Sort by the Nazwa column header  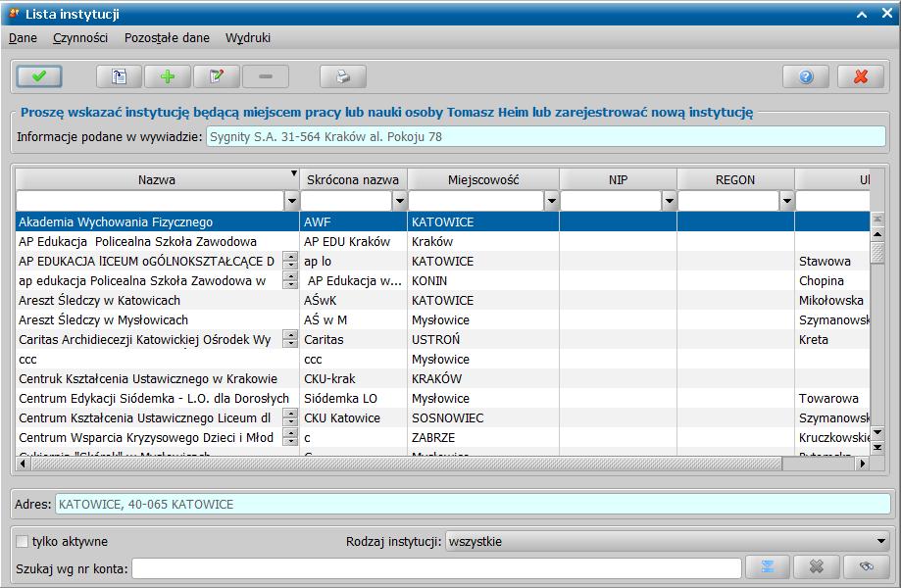click(x=157, y=179)
